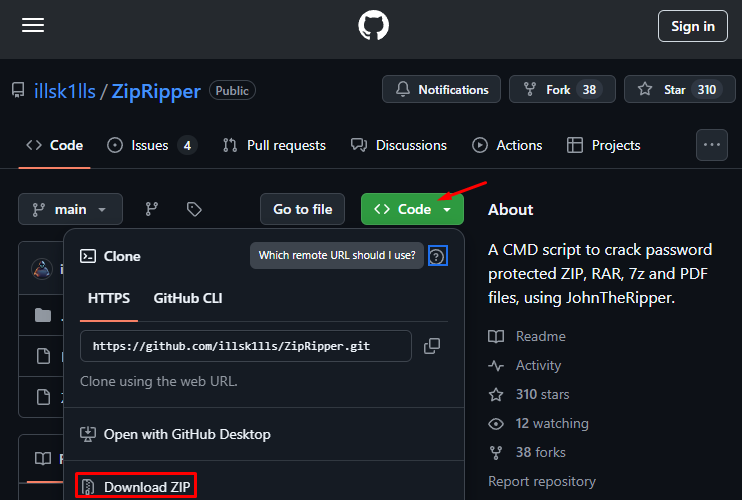742x500 pixels.
Task: View tags via the tag icon
Action: [x=194, y=209]
